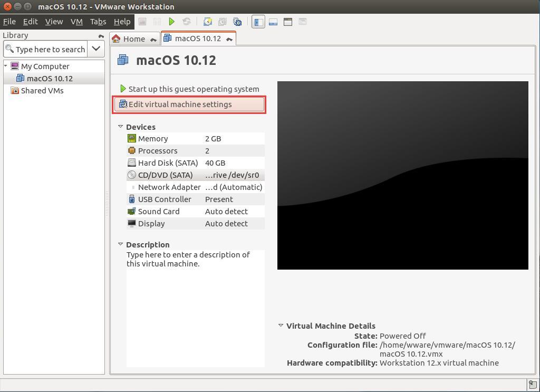Collapse the Devices section
The image size is (540, 392).
coord(121,127)
